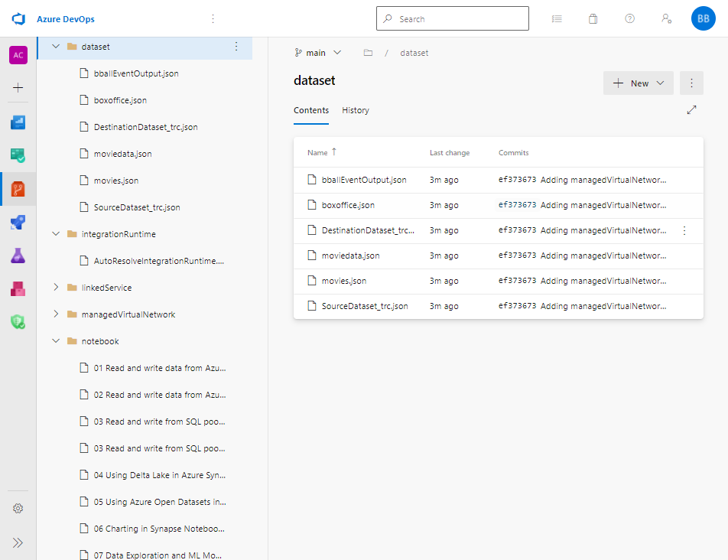This screenshot has height=560, width=728.
Task: Open the Adding managedVirtualNetwor commit message on boxoffice.json row
Action: click(x=603, y=205)
